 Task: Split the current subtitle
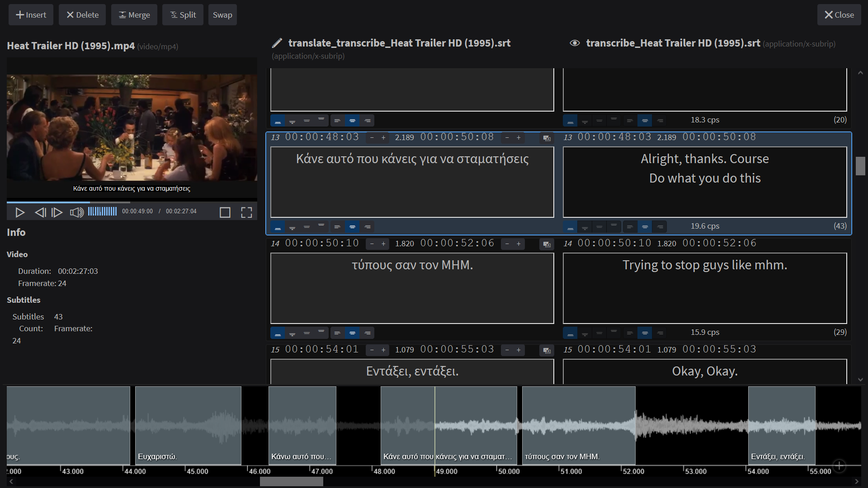point(183,15)
